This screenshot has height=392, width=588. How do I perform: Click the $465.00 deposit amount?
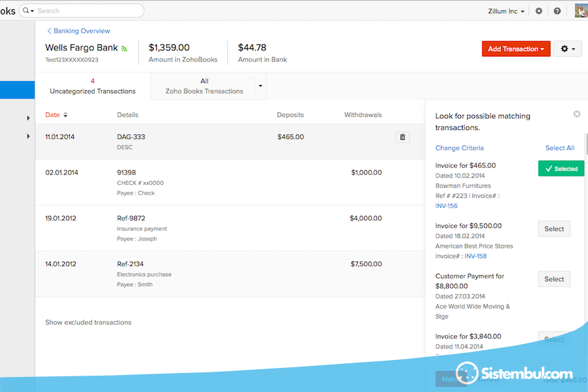pyautogui.click(x=291, y=137)
